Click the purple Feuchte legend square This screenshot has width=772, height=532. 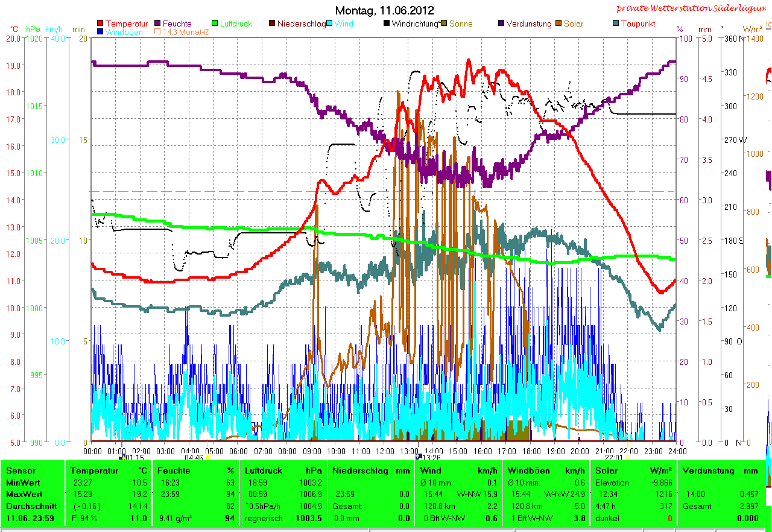(158, 24)
